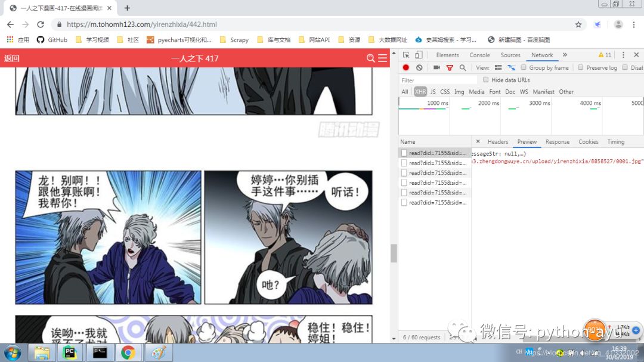This screenshot has width=644, height=362.
Task: Expand the 社区 bookmark folder
Action: (x=128, y=40)
